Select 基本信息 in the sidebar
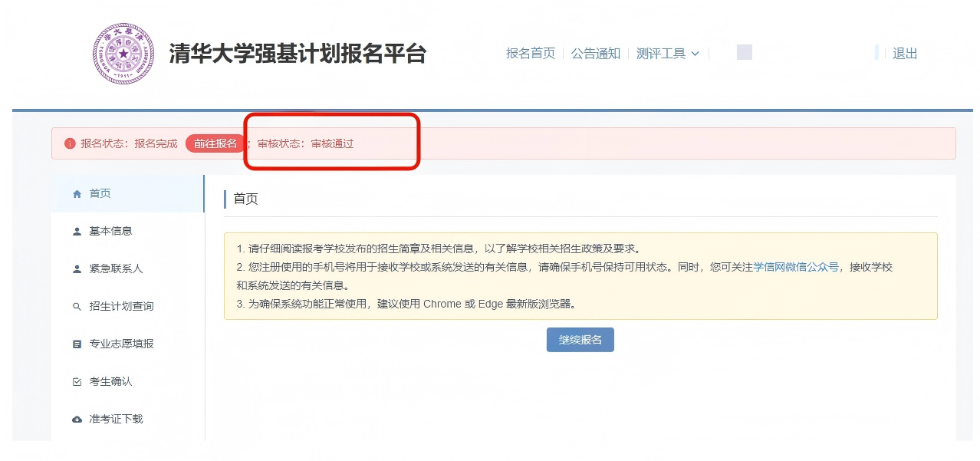 (x=128, y=232)
